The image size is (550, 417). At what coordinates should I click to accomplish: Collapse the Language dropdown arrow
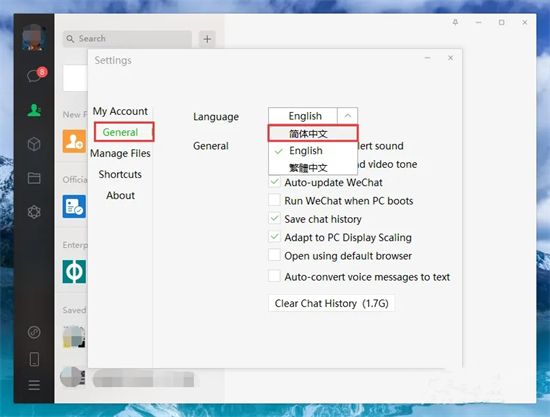[x=347, y=116]
